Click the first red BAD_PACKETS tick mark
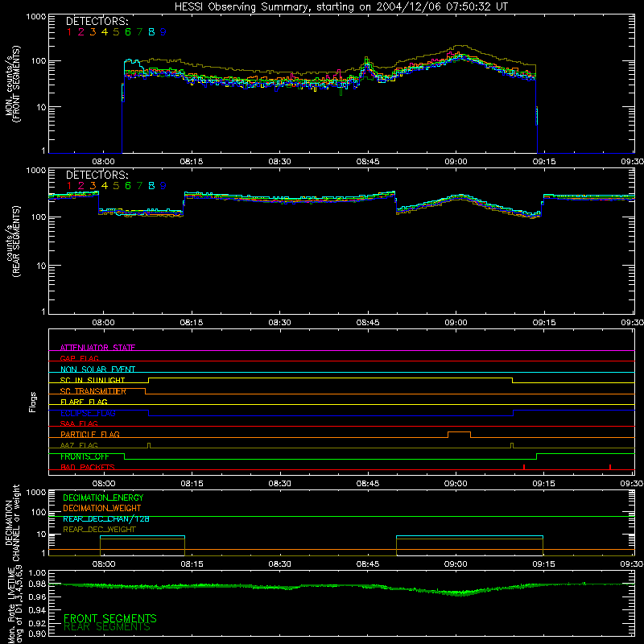This screenshot has height=644, width=644. 524,467
